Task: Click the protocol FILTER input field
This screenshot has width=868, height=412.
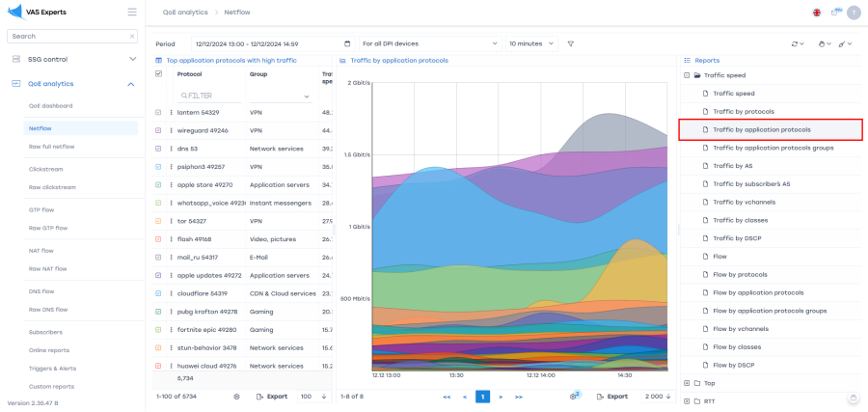Action: tap(210, 96)
